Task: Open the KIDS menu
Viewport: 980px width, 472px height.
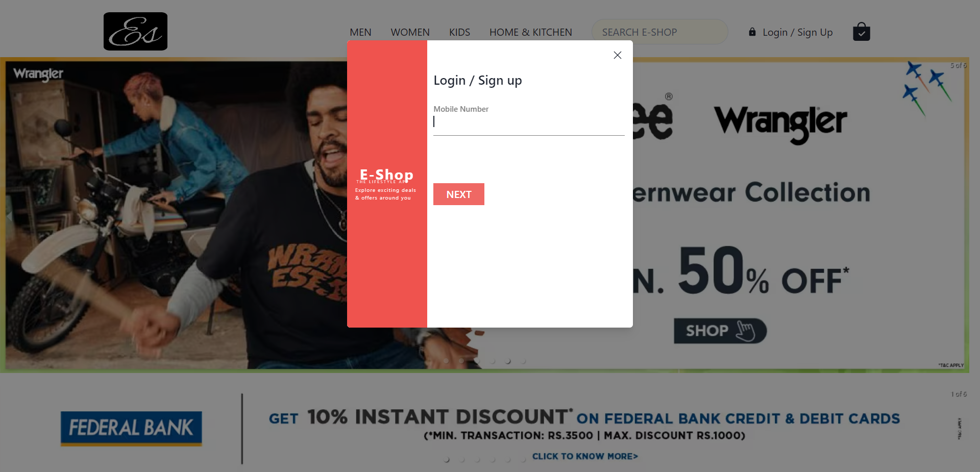Action: click(459, 32)
